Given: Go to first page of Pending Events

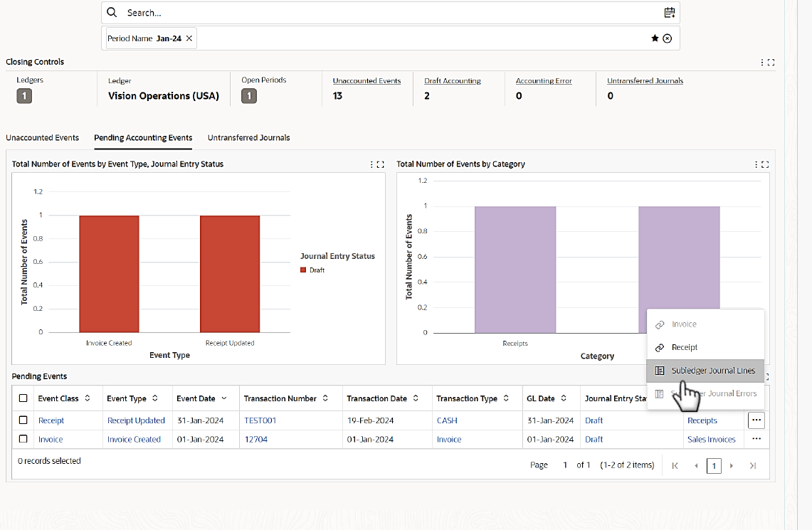Looking at the screenshot, I should point(675,465).
